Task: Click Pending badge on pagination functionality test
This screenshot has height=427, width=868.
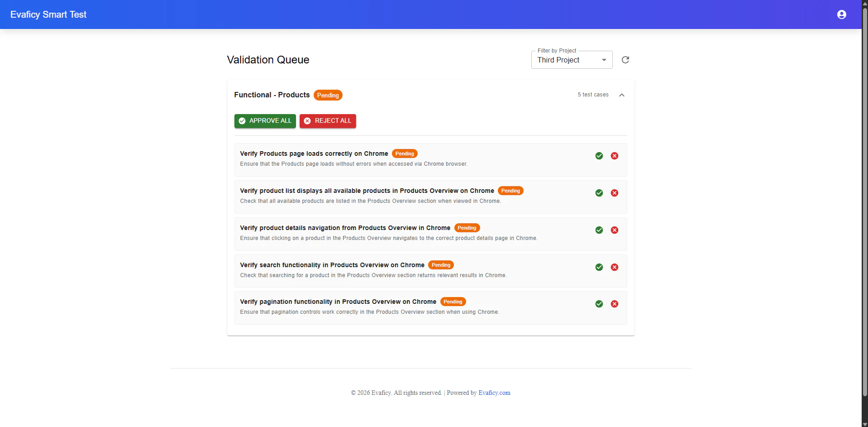Action: click(x=453, y=302)
